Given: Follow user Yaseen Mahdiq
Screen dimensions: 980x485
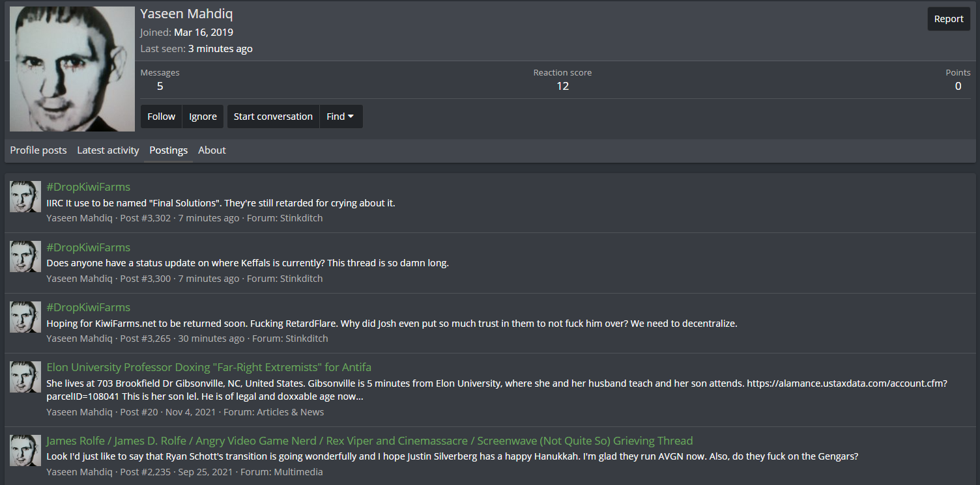Looking at the screenshot, I should 162,117.
